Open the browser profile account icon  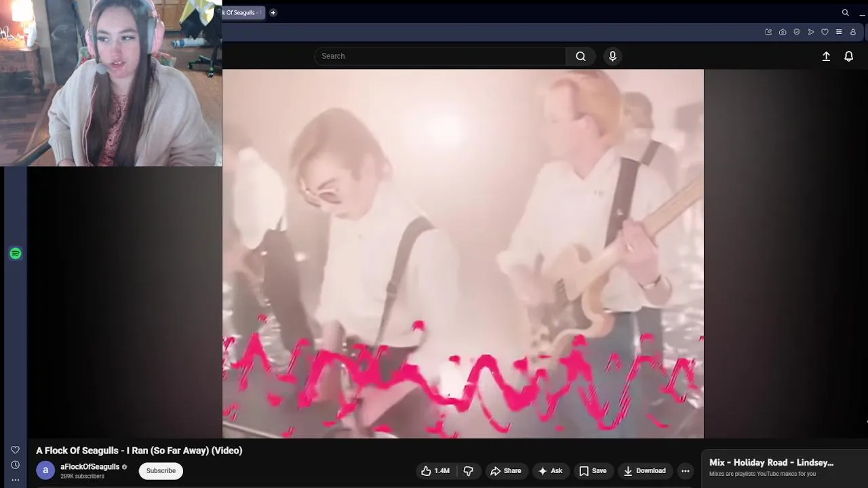(853, 32)
